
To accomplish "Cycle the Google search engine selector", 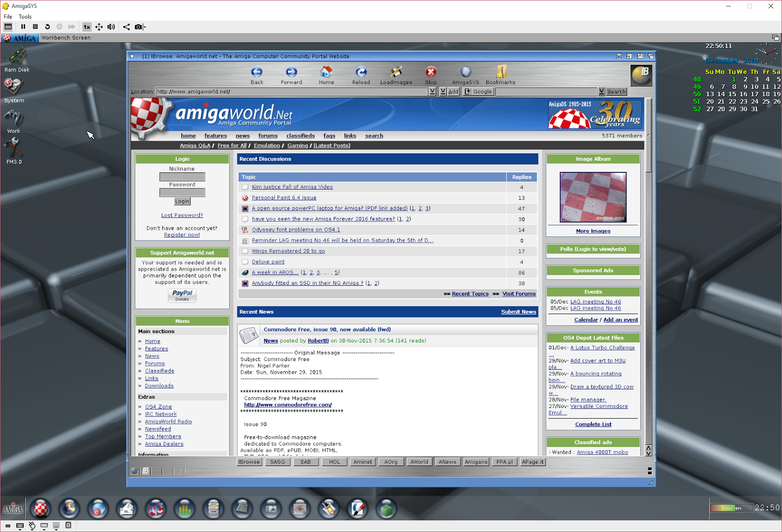I will (x=478, y=91).
